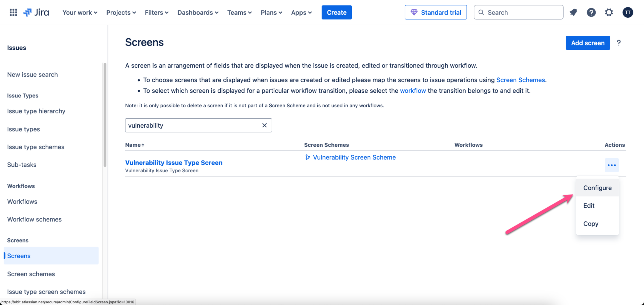The width and height of the screenshot is (644, 305).
Task: Click the Screens page help question mark
Action: pos(618,43)
